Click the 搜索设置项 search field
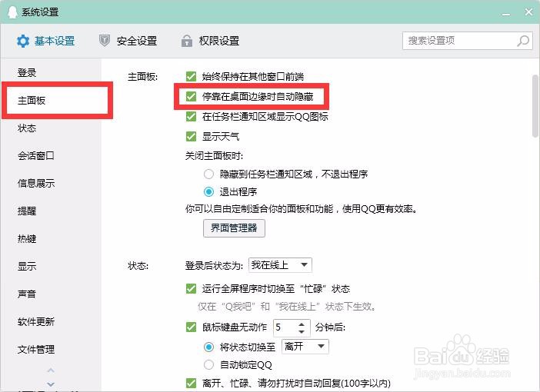The height and width of the screenshot is (392, 540). click(468, 41)
